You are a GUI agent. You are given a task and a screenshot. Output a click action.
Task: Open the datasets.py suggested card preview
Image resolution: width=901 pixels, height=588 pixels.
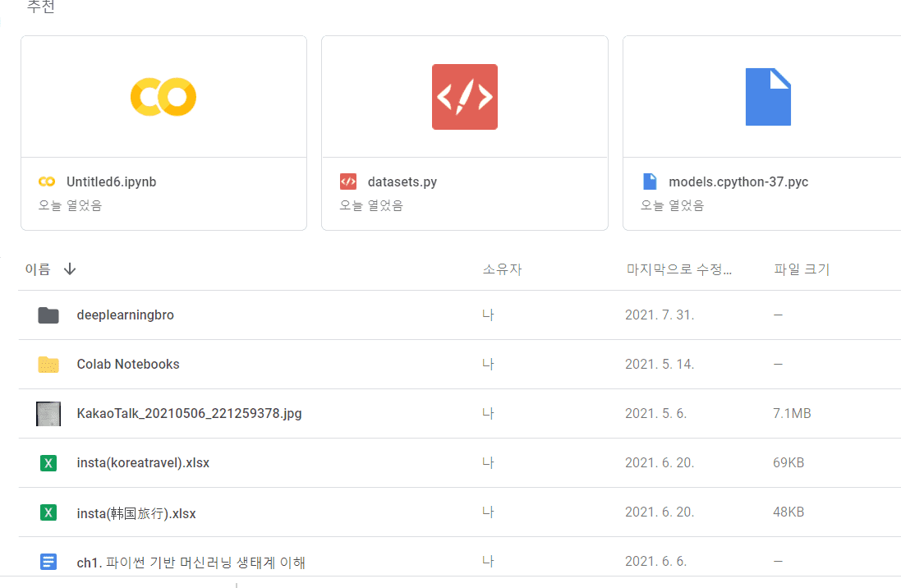(465, 97)
